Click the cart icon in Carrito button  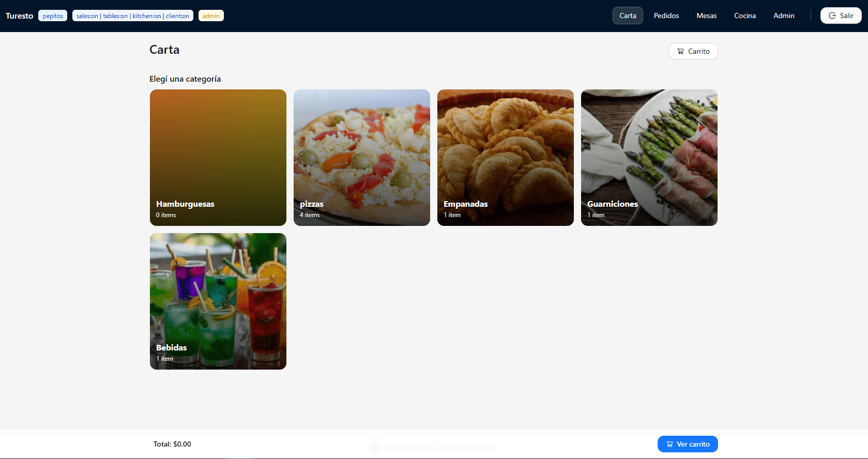tap(680, 51)
